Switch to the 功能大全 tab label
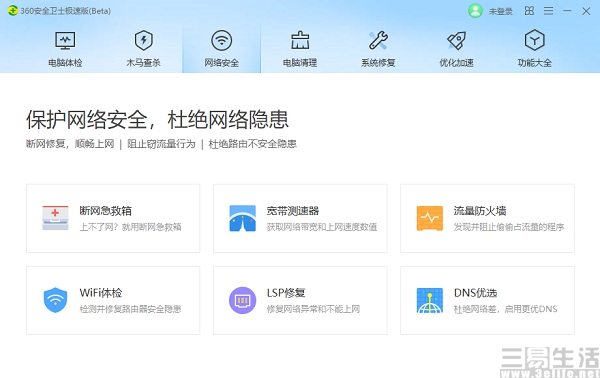 (x=535, y=63)
